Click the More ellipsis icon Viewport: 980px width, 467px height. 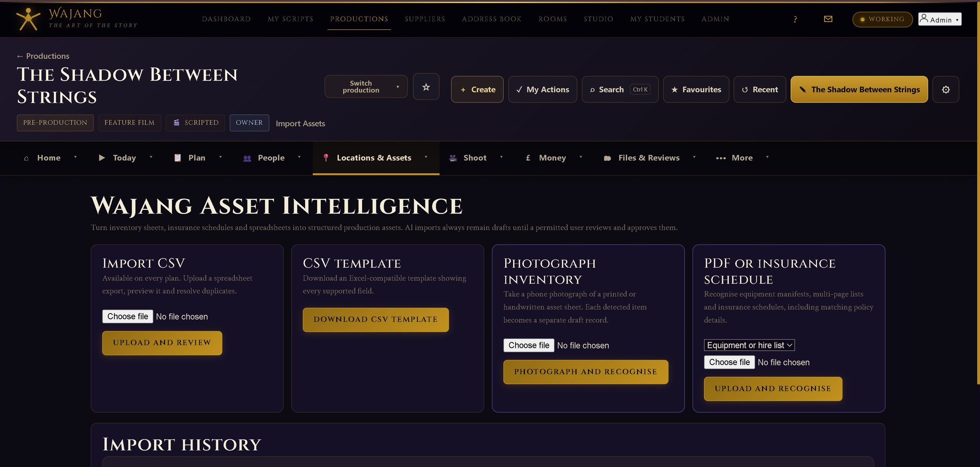[721, 158]
